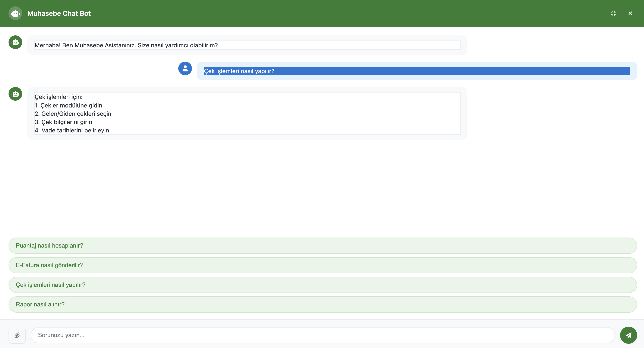644x348 pixels.
Task: Click the 'Muhasebe Chat Bot' title text
Action: click(x=59, y=13)
